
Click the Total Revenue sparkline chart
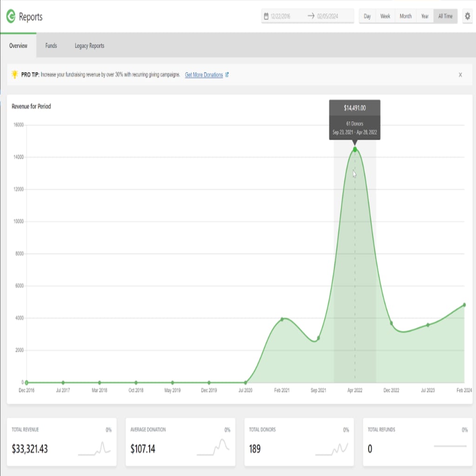click(x=94, y=449)
